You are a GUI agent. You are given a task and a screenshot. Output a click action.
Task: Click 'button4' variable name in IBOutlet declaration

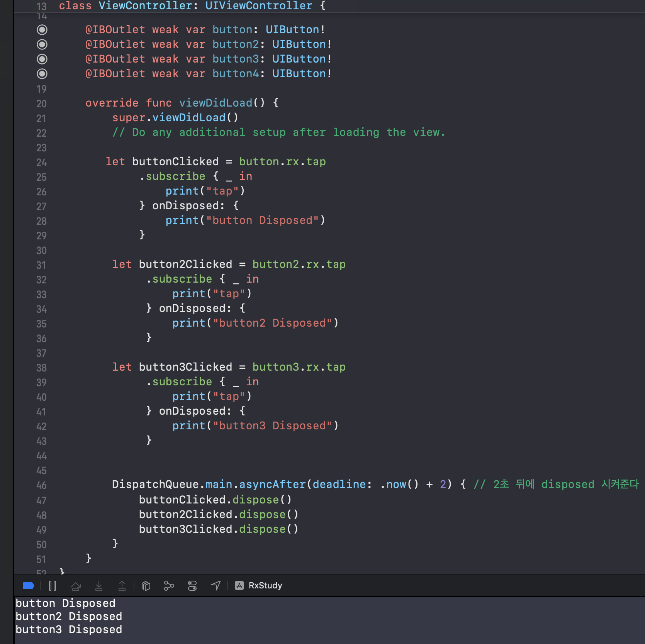point(236,74)
